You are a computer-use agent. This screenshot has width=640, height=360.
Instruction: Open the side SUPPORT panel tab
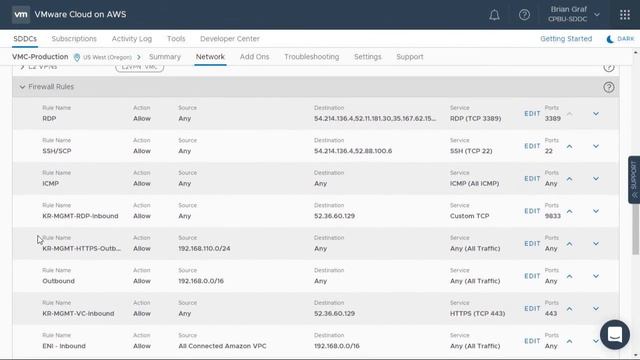pos(634,180)
